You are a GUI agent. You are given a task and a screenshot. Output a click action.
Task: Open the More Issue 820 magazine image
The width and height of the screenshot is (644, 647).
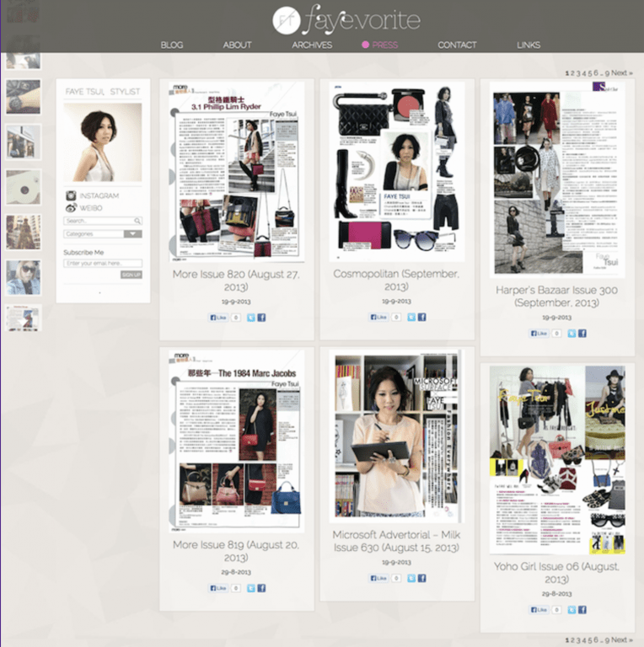237,172
